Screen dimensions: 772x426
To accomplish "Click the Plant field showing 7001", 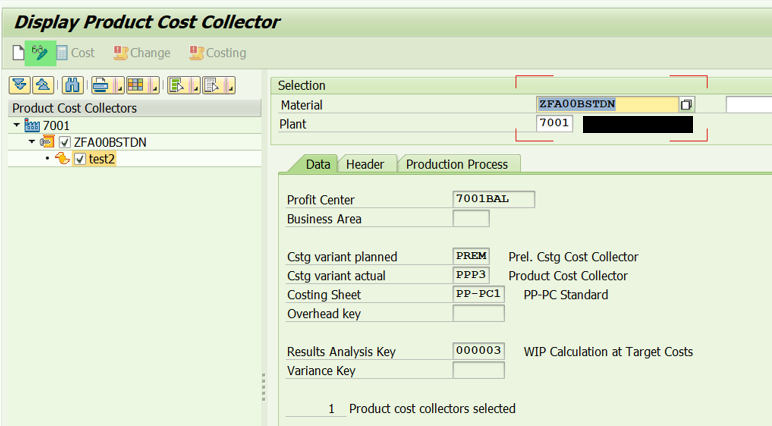I will (x=554, y=123).
